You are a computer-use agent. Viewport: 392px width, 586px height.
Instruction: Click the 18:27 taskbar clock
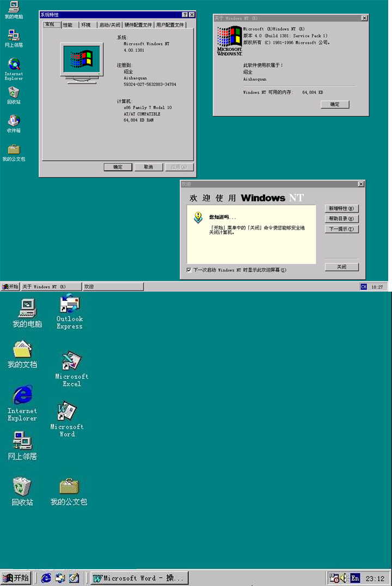(x=377, y=287)
